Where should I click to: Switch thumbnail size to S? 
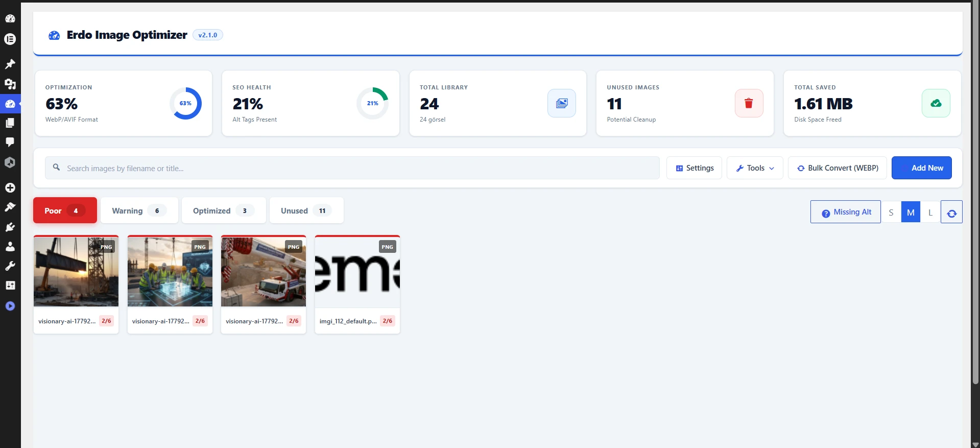pyautogui.click(x=891, y=213)
